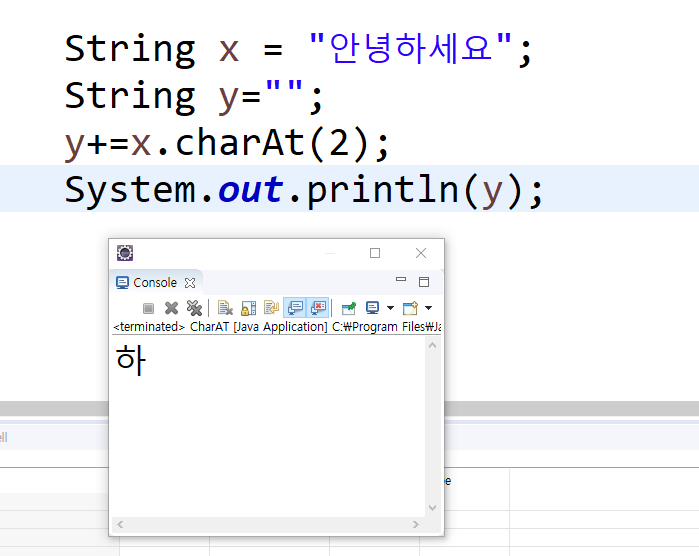Click the Console horizontal scrollbar left arrow

point(120,525)
